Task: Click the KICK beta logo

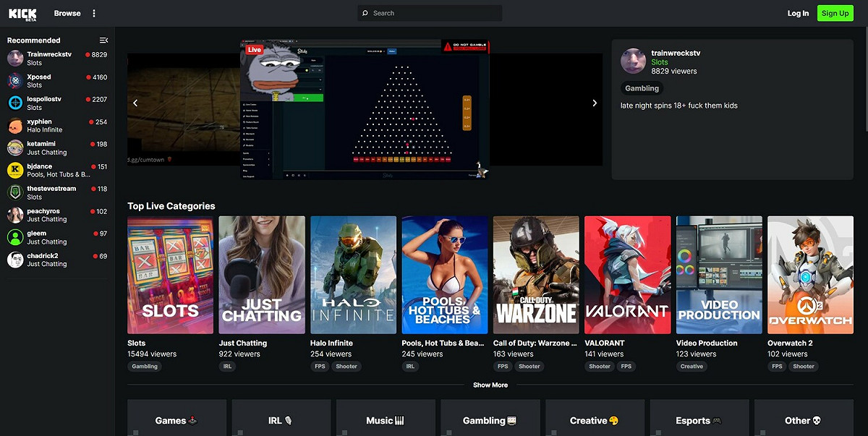Action: click(x=22, y=13)
